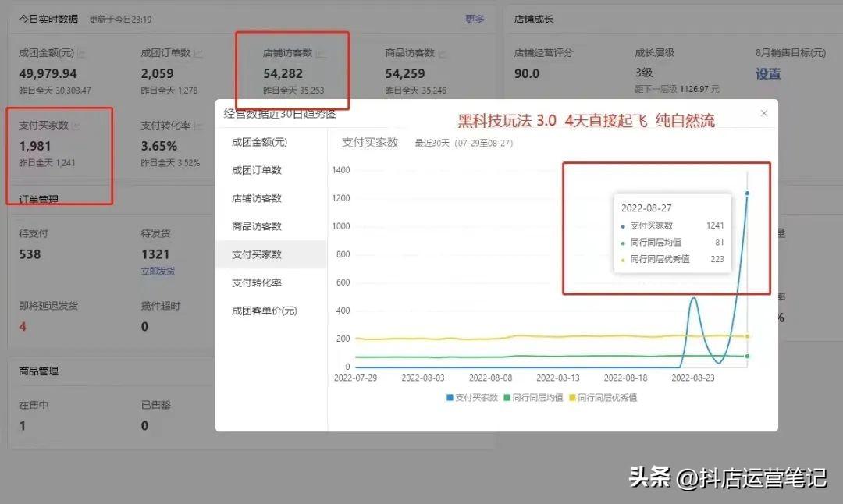Click the x-axis label 2022-08-13
Image resolution: width=843 pixels, height=504 pixels.
tap(557, 378)
